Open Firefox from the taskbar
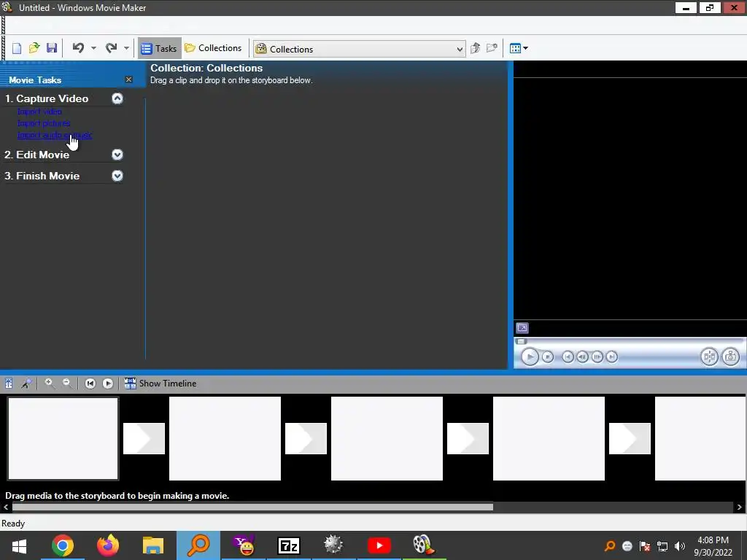Screen dimensions: 747x560 pos(108,545)
